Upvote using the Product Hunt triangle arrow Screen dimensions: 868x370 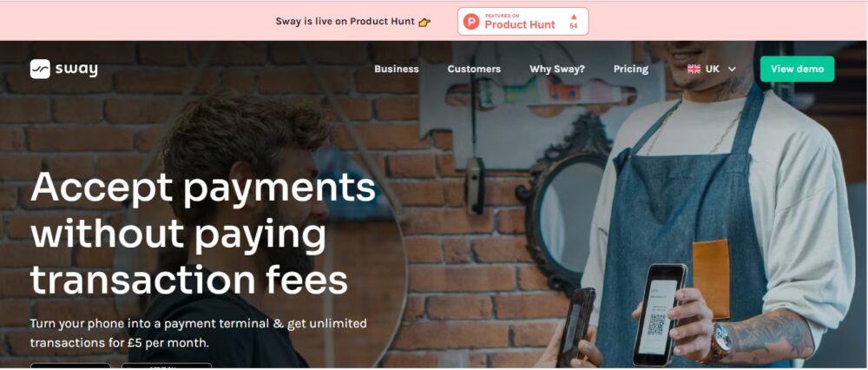tap(574, 17)
